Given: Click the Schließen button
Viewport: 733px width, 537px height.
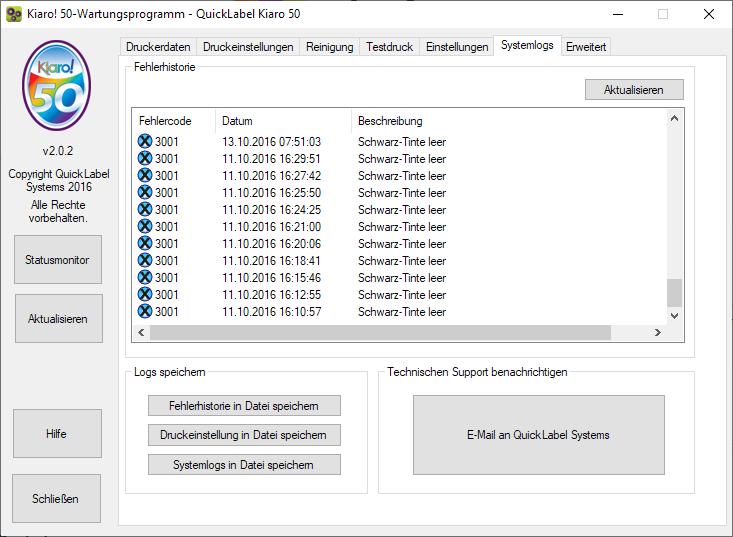Looking at the screenshot, I should [x=56, y=498].
